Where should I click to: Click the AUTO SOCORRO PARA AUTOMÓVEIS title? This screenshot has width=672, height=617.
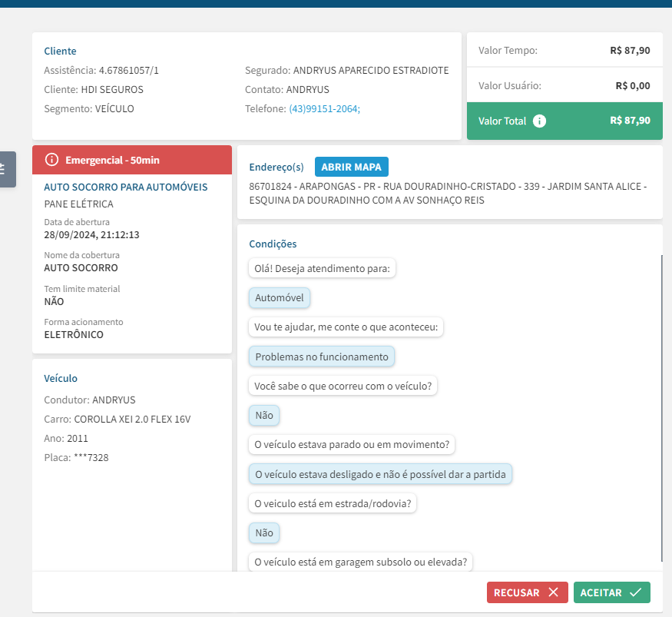(126, 187)
